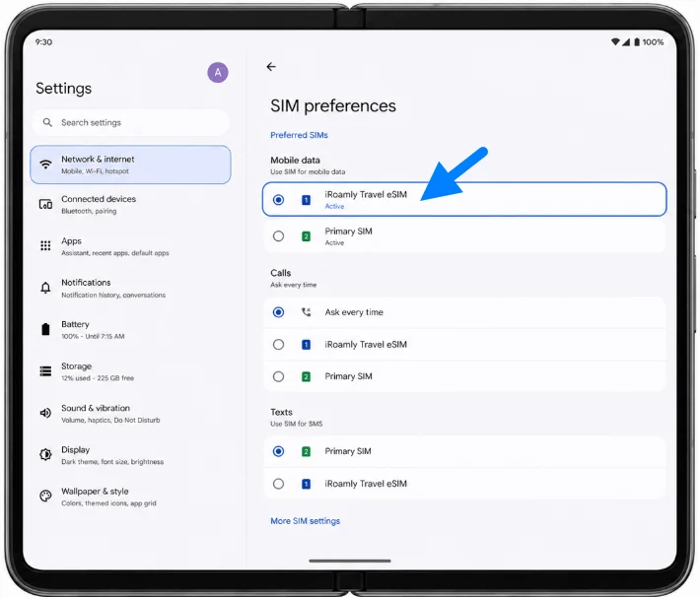Click the Preferred SIMs heading

(299, 135)
